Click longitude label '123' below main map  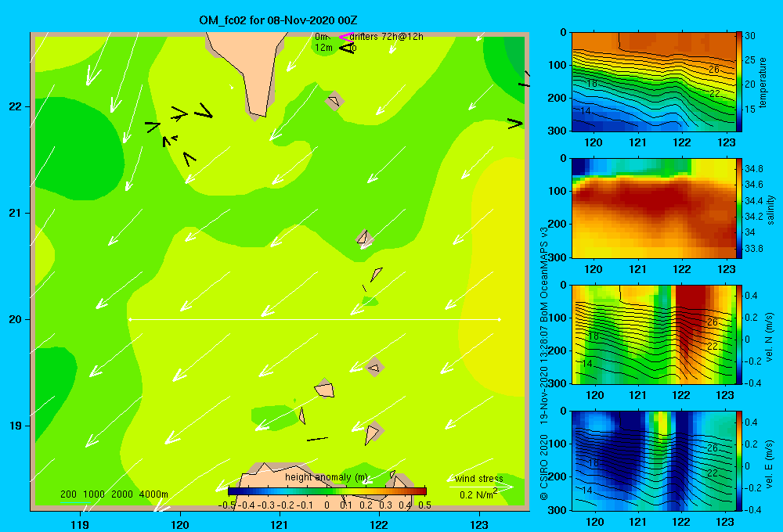[479, 524]
